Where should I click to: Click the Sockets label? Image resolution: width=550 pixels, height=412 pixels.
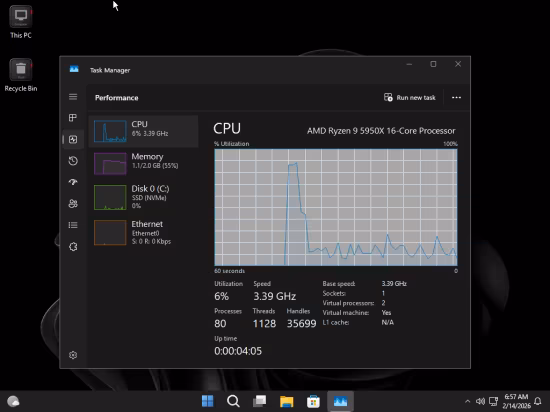[334, 293]
